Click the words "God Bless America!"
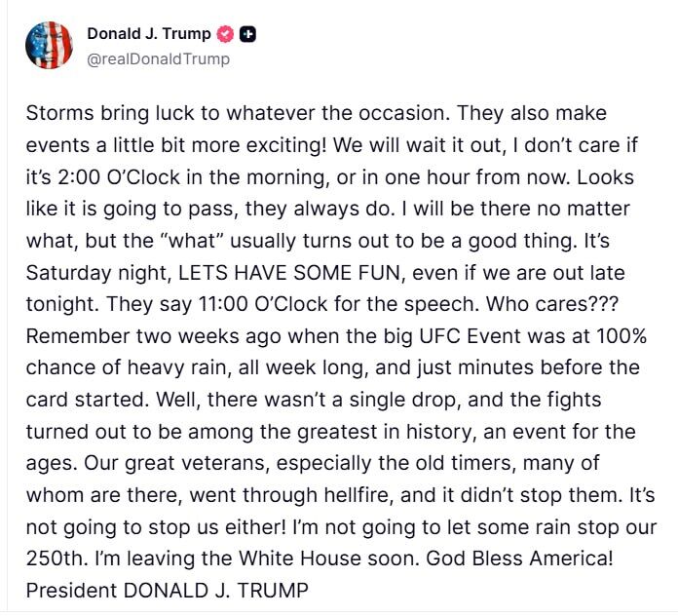Image resolution: width=678 pixels, height=616 pixels. coord(519,558)
